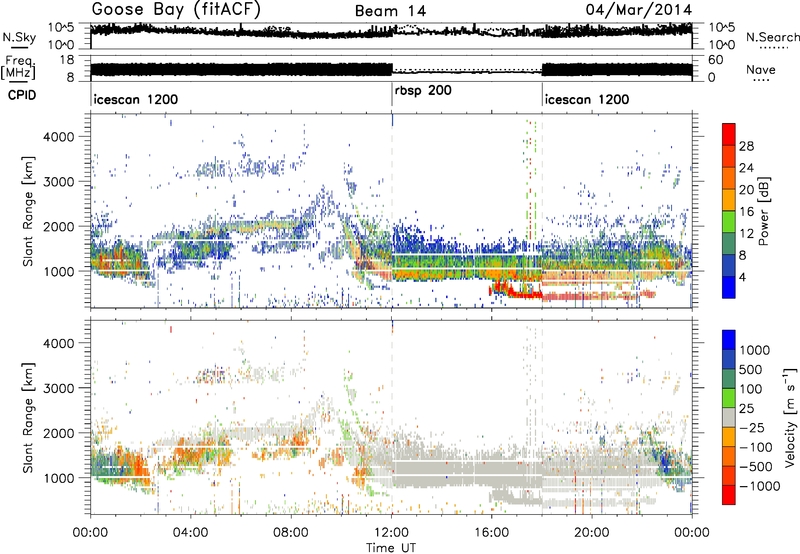Image resolution: width=800 pixels, height=554 pixels.
Task: Click the "Slant Range [km]" label of the velocity panel
Action: click(28, 417)
